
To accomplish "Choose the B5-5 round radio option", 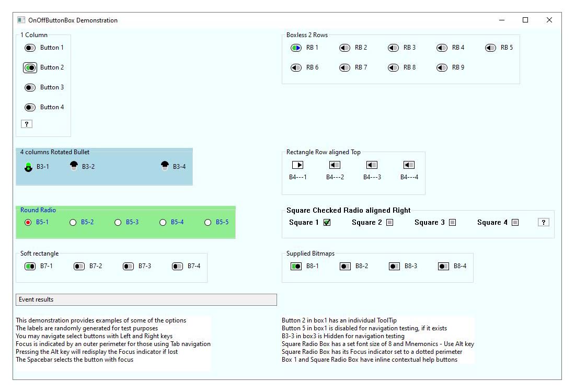I will [208, 222].
